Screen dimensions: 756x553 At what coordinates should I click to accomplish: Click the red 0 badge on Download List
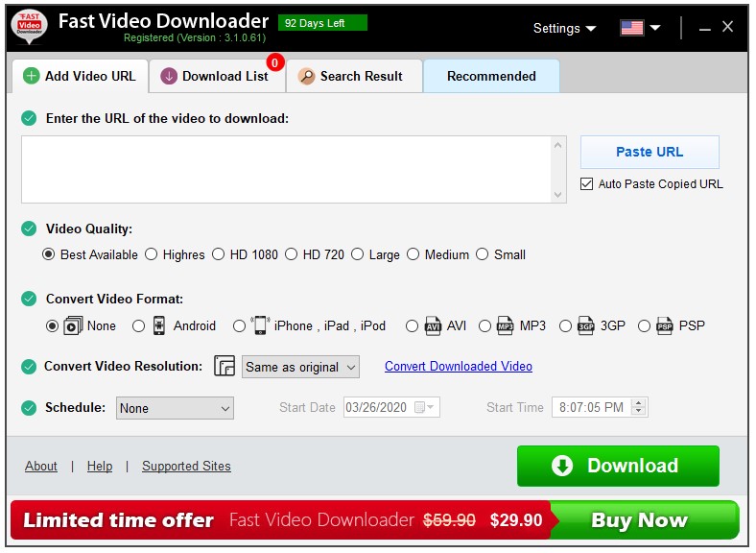pos(274,62)
